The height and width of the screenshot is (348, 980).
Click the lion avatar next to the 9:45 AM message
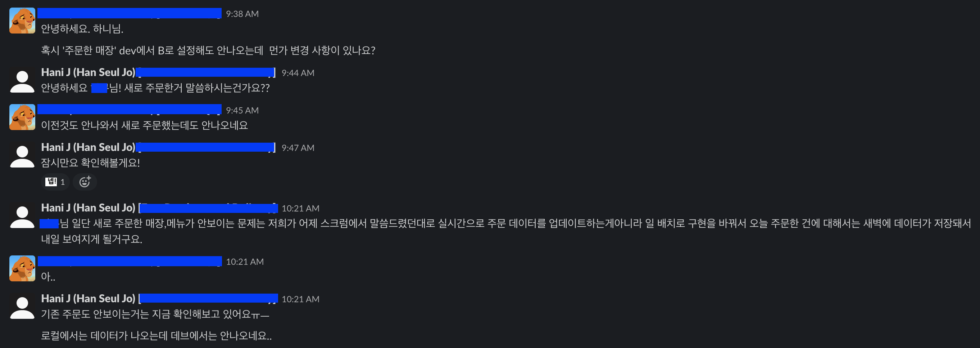22,117
